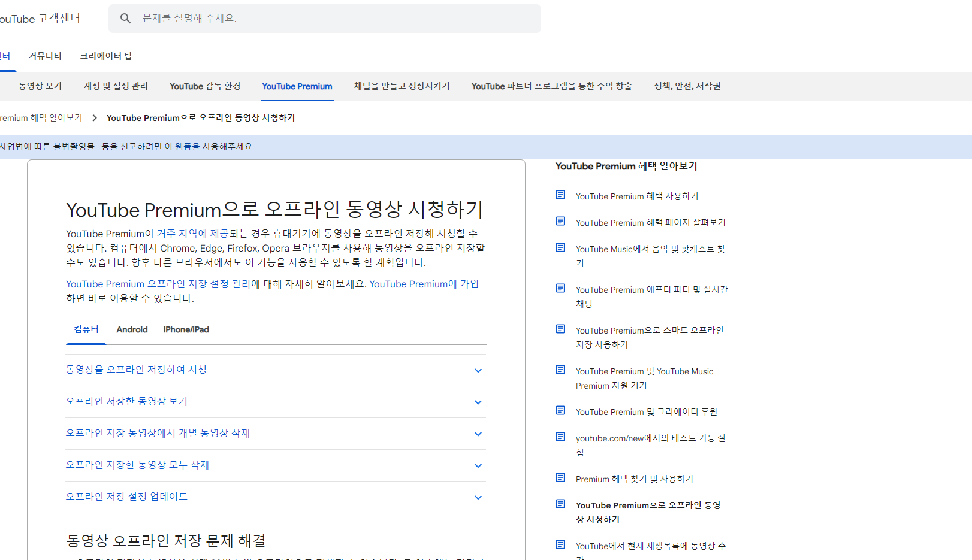
Task: Switch to the 컴퓨터 tab
Action: pyautogui.click(x=86, y=329)
